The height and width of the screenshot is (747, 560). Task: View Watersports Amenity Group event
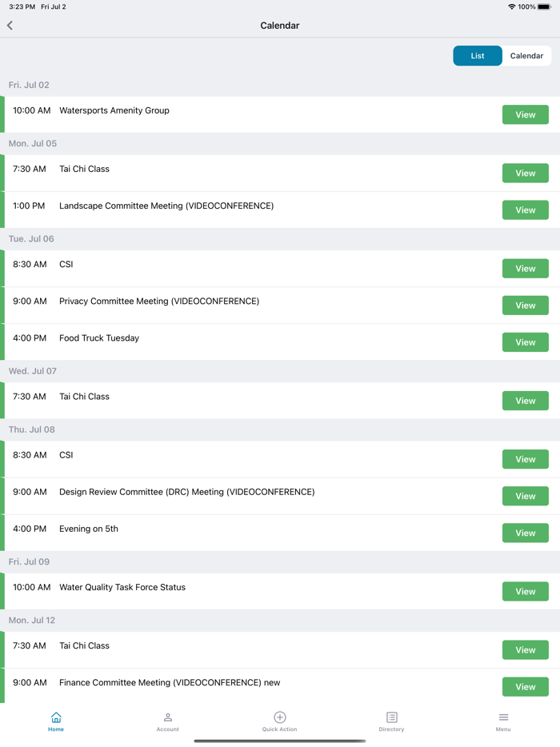525,115
